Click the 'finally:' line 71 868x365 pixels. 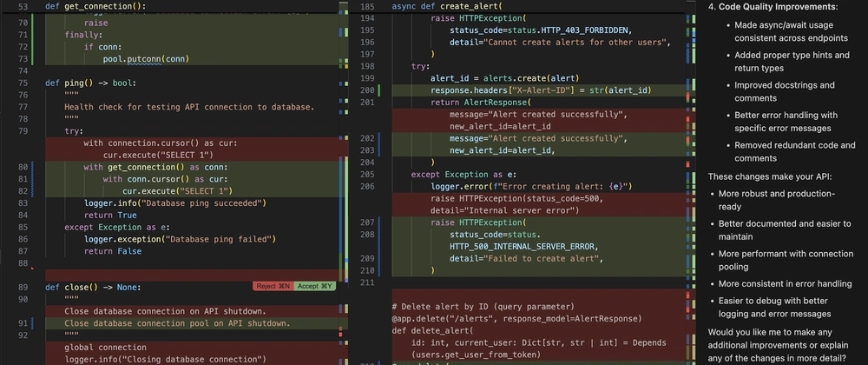83,35
